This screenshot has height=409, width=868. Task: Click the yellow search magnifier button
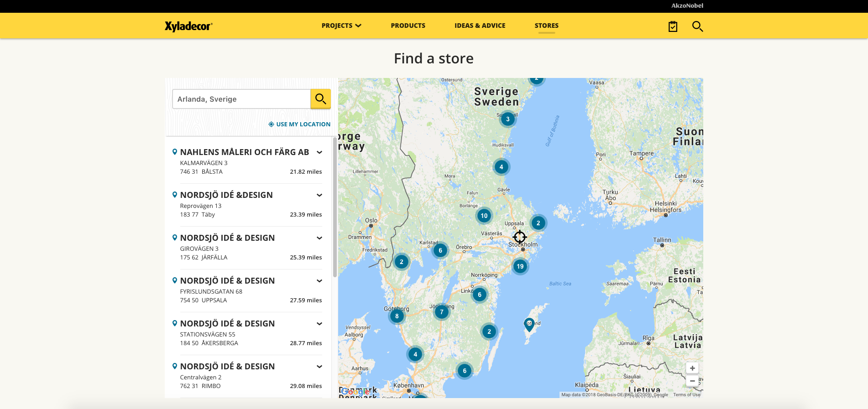(x=320, y=99)
